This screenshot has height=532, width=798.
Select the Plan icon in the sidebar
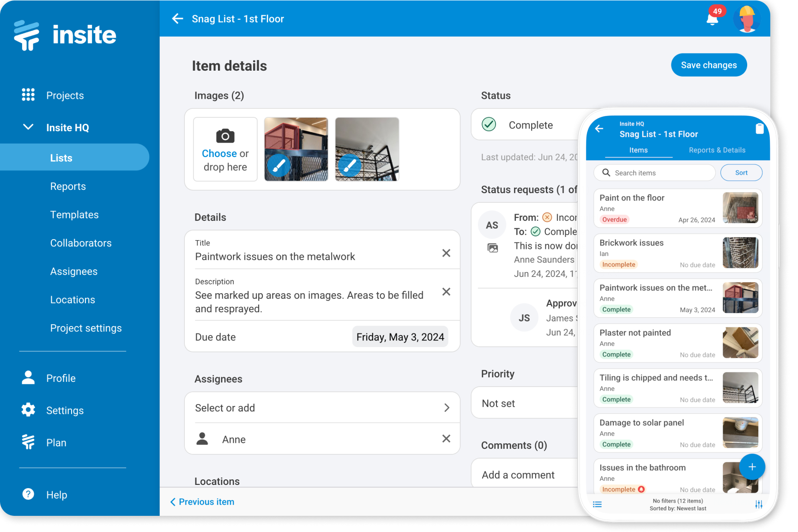pyautogui.click(x=28, y=442)
